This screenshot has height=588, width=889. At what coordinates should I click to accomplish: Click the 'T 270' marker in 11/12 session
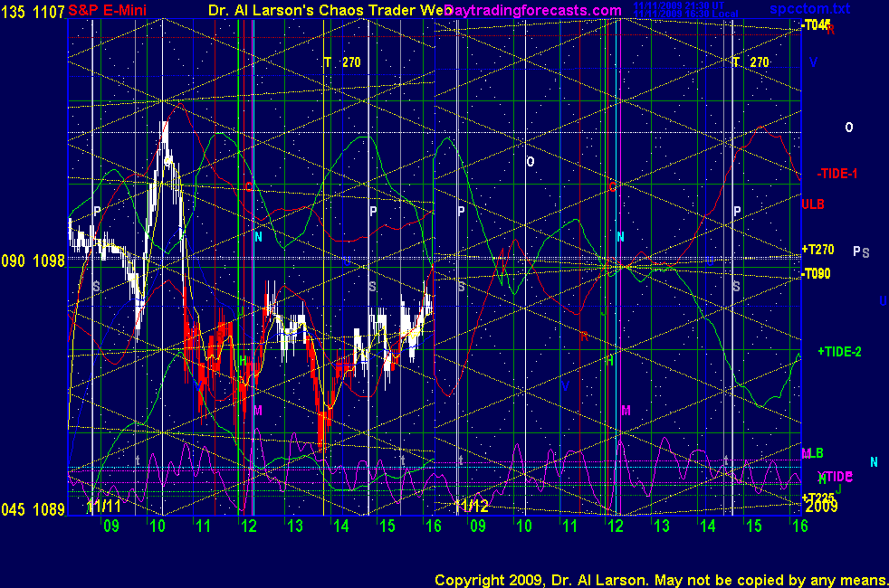click(750, 62)
